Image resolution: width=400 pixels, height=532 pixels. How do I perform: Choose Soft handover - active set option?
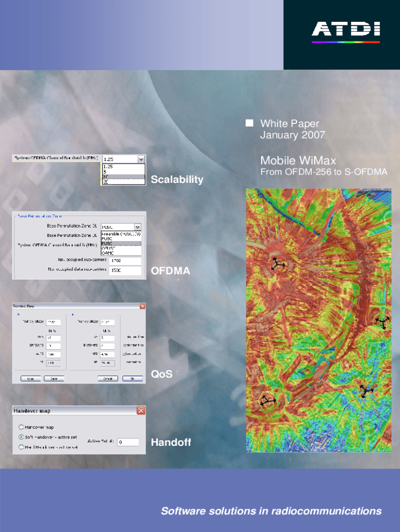[21, 437]
